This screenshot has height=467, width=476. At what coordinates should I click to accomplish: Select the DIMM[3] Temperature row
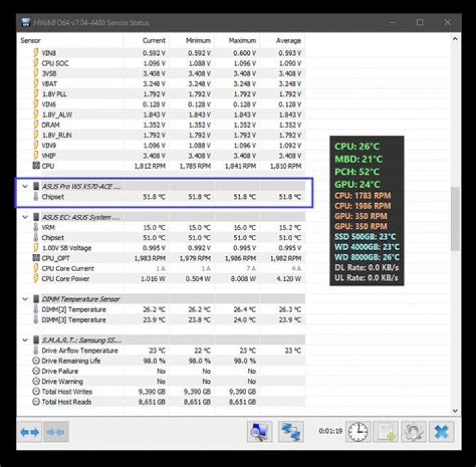161,319
